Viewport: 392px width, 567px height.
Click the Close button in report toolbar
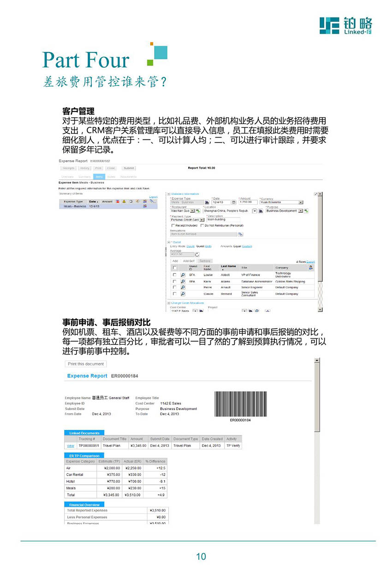point(111,168)
